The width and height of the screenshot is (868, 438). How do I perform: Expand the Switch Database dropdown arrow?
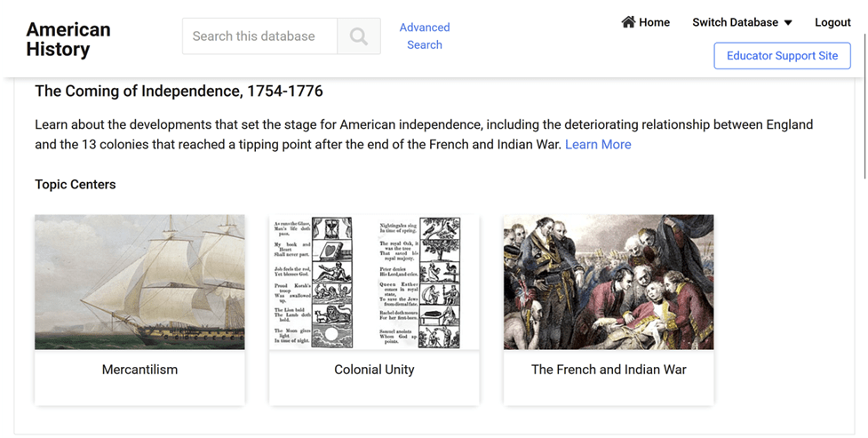coord(788,23)
